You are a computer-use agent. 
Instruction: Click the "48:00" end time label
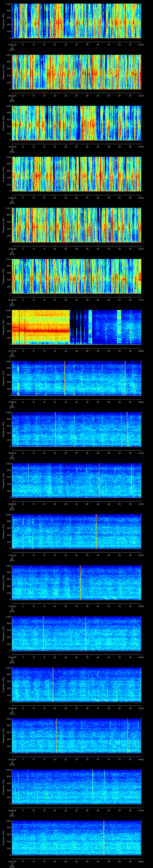click(141, 861)
